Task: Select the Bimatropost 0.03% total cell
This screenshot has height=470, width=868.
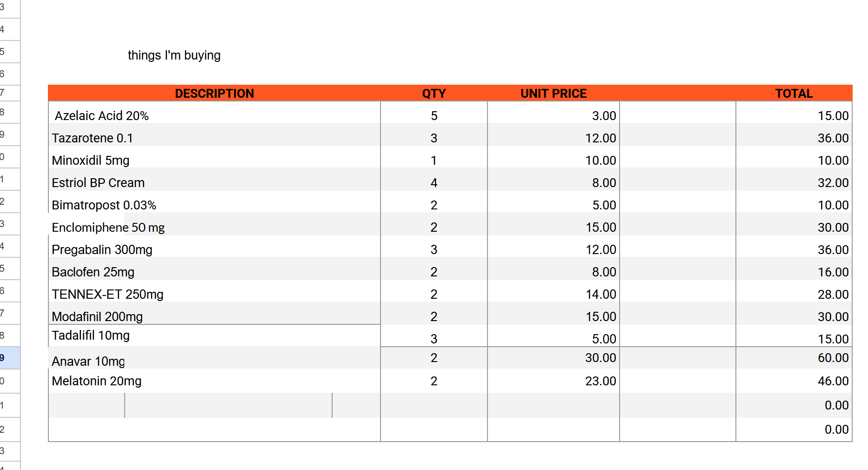Action: coord(794,205)
